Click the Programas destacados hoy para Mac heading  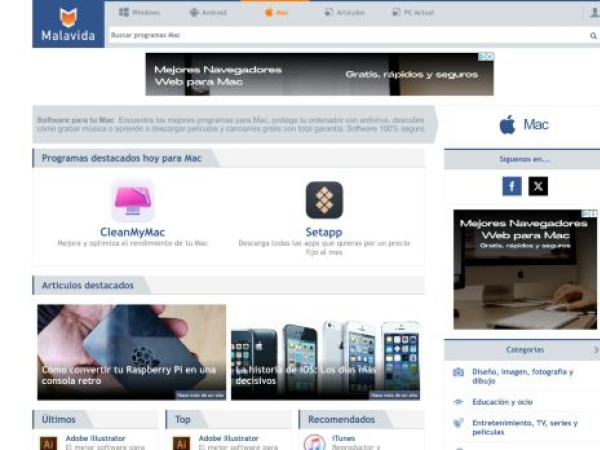click(121, 158)
